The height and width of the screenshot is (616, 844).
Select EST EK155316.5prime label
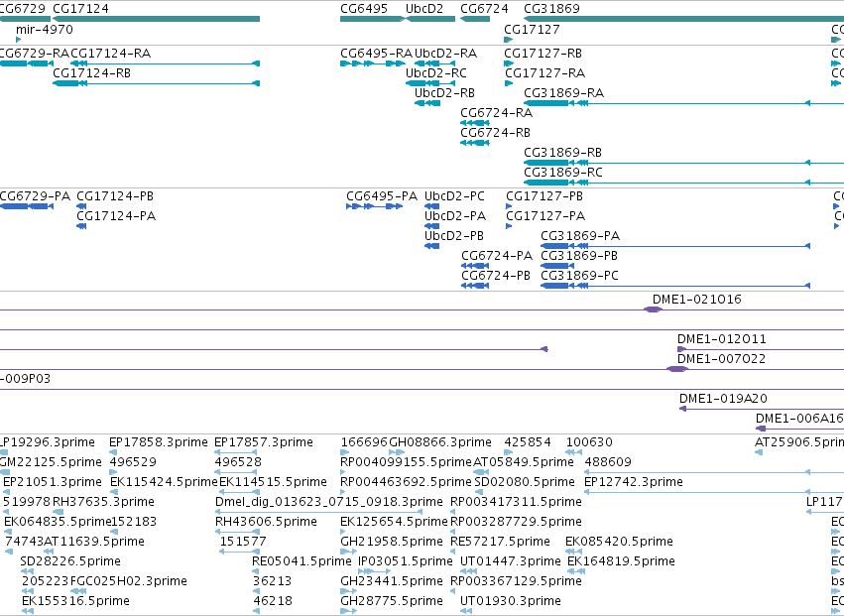(x=75, y=601)
